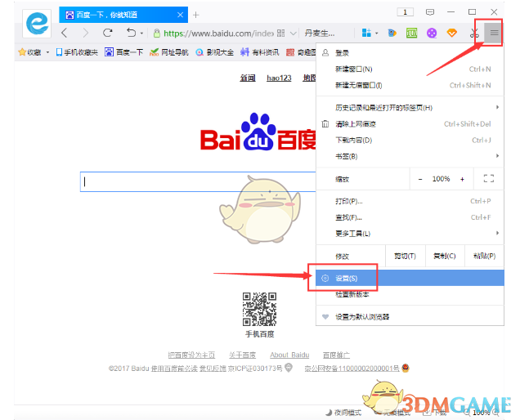
Task: Open About Baidu footer link
Action: [289, 355]
